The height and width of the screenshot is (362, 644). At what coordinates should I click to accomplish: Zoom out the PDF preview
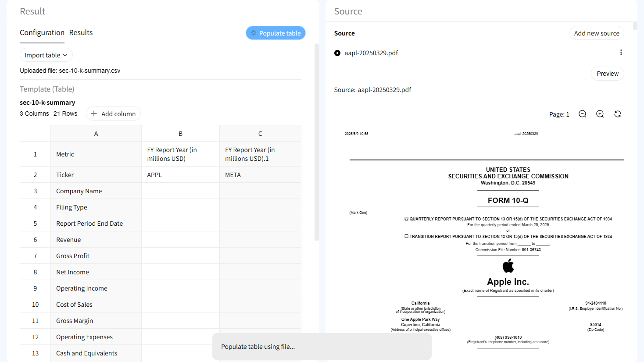click(x=583, y=114)
